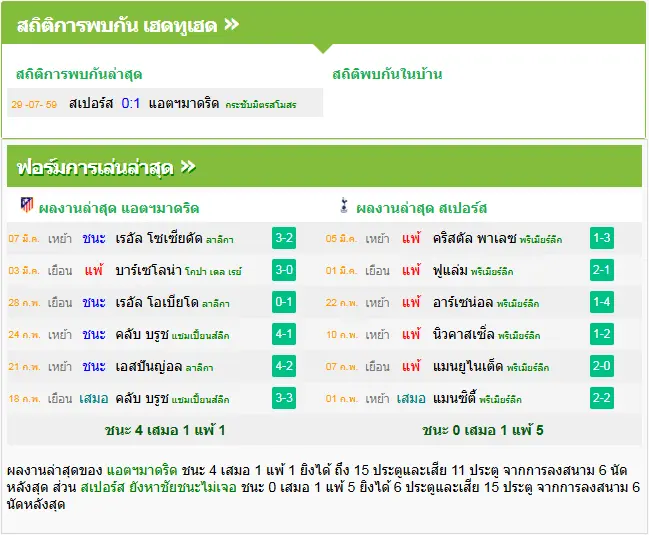Click the Atletico Madrid club crest icon
Screen dimensions: 649x535
(27, 205)
